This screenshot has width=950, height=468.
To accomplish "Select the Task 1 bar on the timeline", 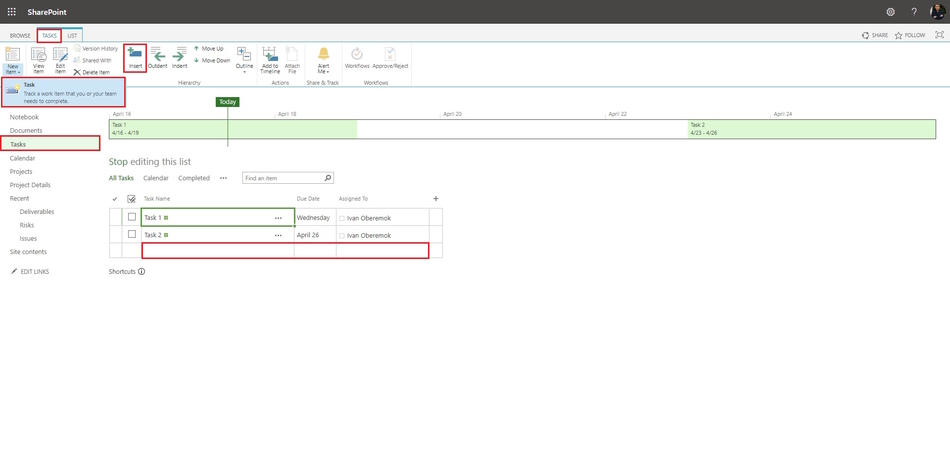I will click(233, 129).
